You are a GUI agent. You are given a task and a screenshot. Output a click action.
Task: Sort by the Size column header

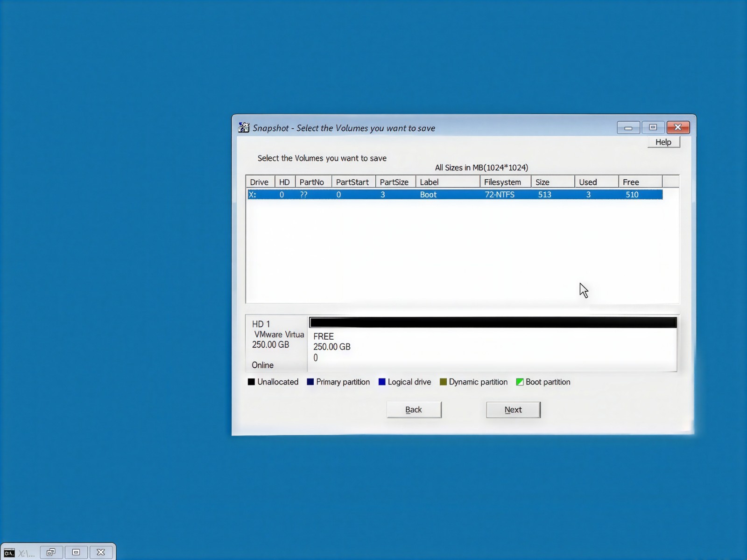553,182
